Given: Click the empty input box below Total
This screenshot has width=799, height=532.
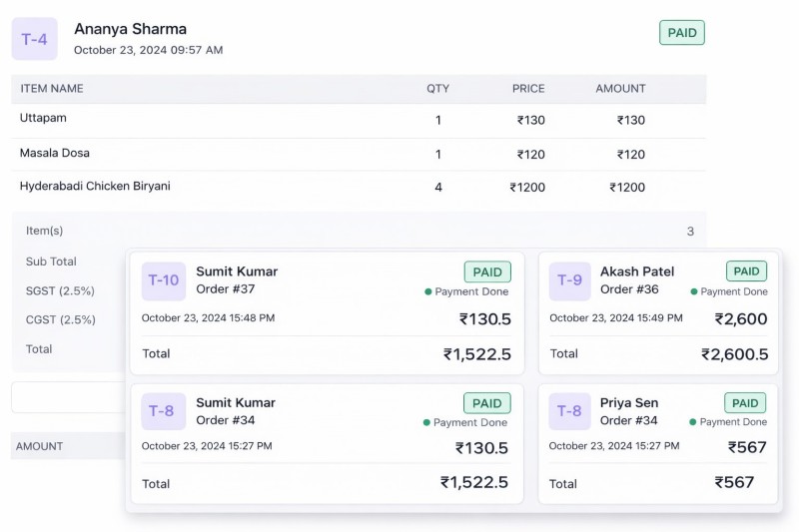Looking at the screenshot, I should coord(68,396).
